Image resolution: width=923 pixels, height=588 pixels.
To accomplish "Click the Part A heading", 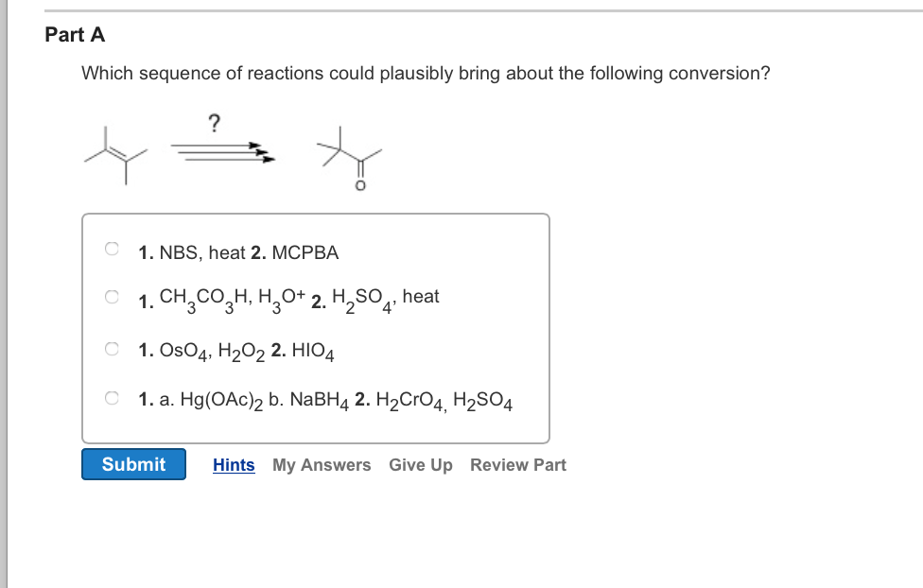I will (x=76, y=35).
